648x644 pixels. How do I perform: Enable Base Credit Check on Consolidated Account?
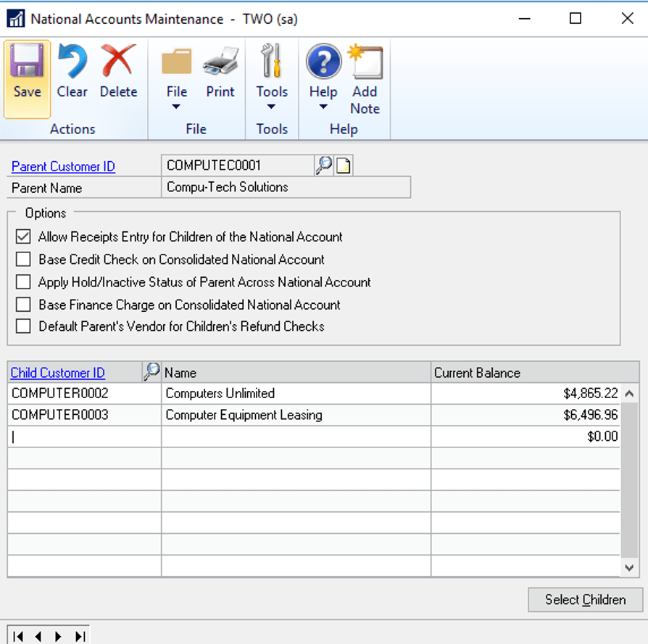point(24,260)
